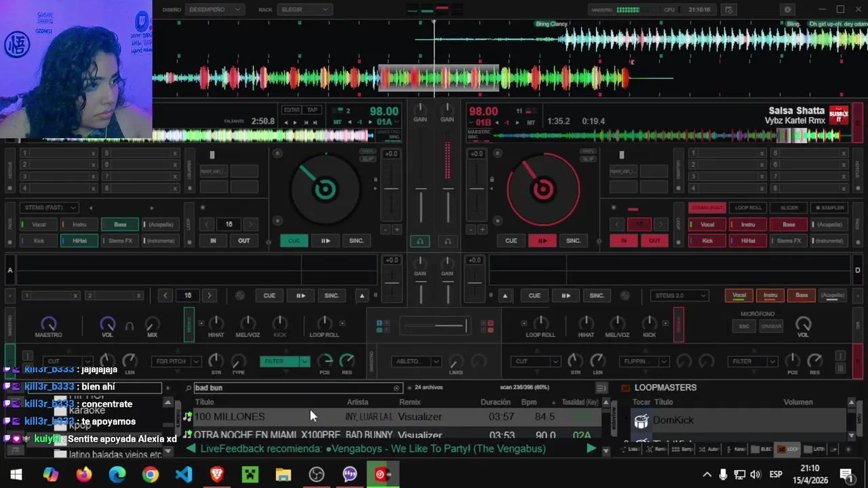Screen dimensions: 868x488
Task: Adjust the center crossfader slider
Action: tap(435, 327)
